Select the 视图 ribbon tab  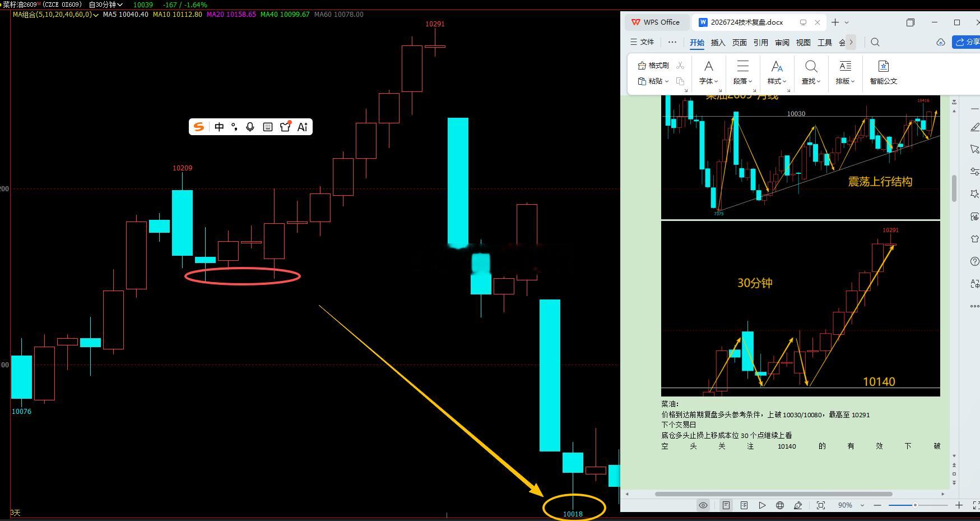click(x=803, y=43)
